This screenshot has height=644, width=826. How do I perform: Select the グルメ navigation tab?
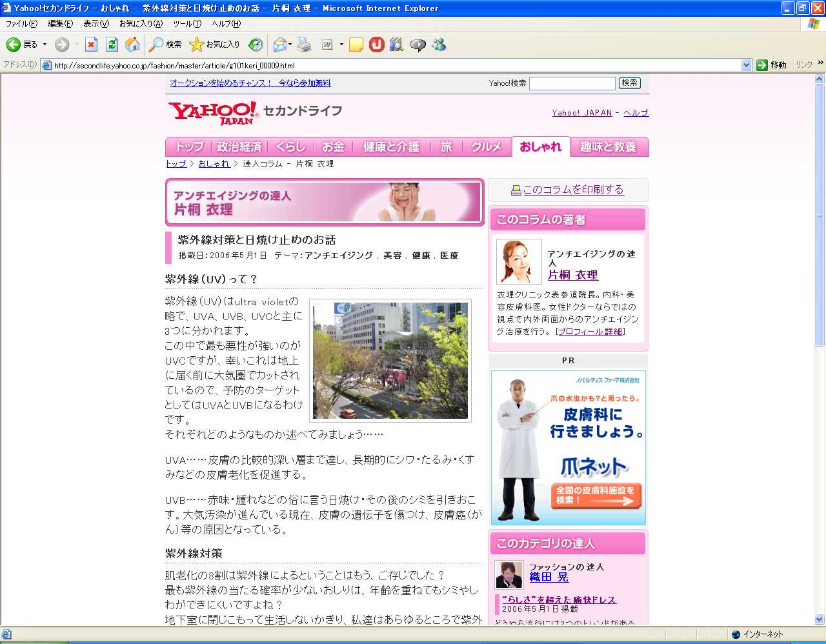point(486,147)
